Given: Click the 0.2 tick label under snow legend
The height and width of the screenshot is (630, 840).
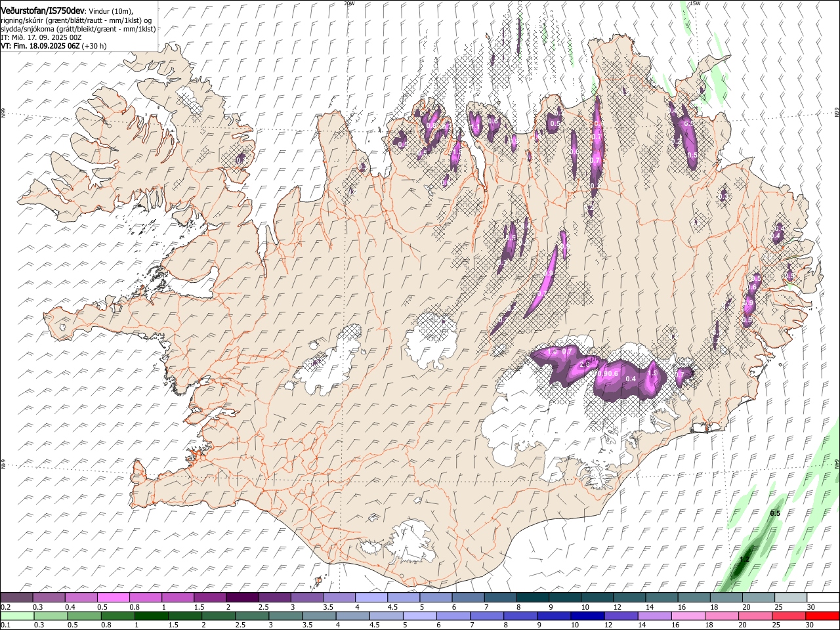Looking at the screenshot, I should [x=5, y=606].
